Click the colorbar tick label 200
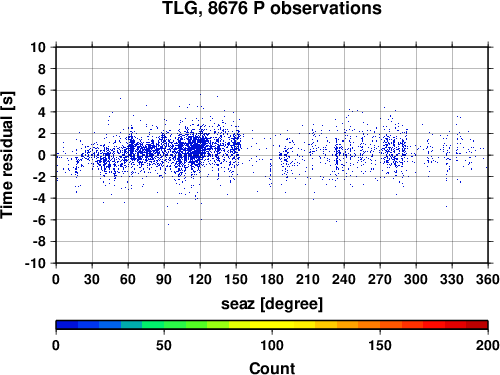This screenshot has height=375, width=500. (488, 345)
